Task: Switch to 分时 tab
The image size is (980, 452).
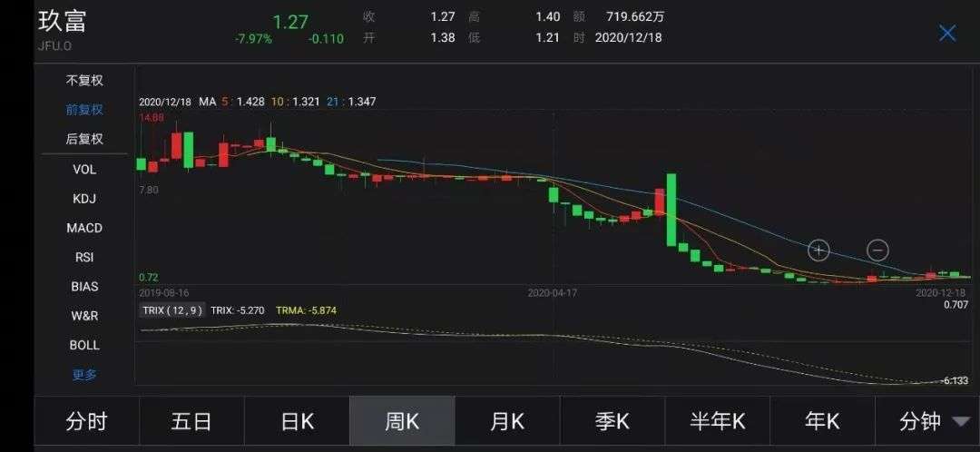Action: tap(86, 422)
